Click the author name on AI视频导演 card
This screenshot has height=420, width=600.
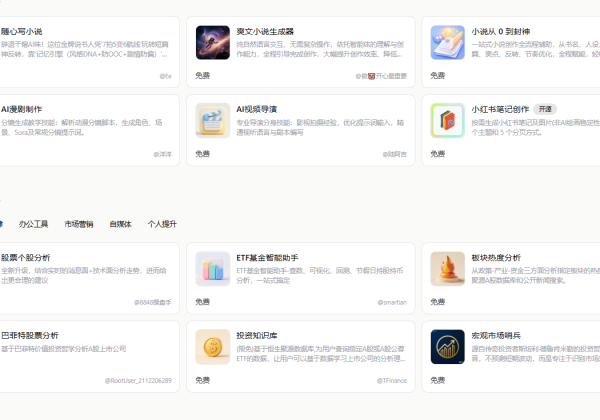(x=395, y=154)
